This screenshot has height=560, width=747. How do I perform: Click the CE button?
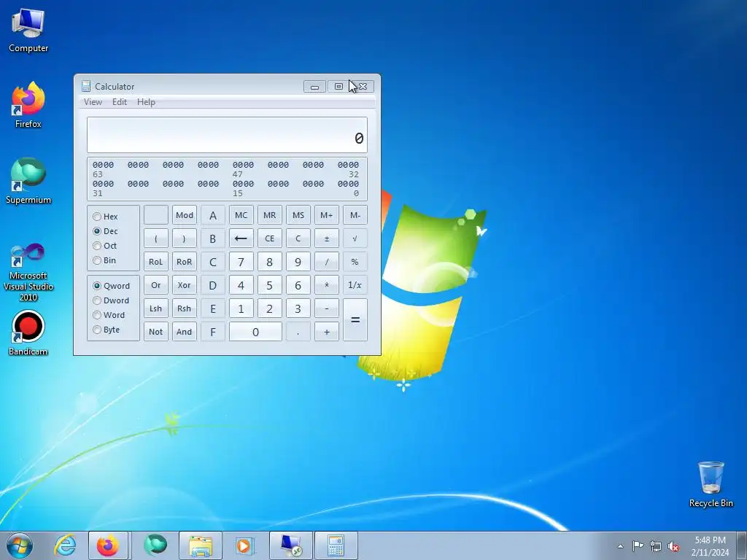[x=270, y=238]
